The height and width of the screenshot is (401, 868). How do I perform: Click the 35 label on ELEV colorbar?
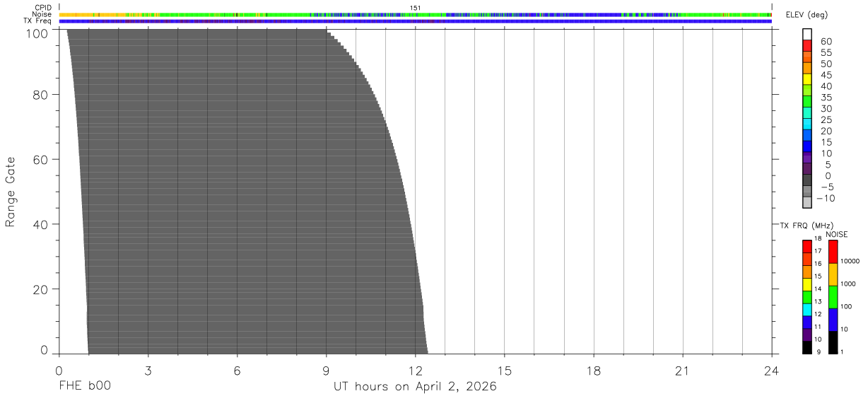coord(826,98)
